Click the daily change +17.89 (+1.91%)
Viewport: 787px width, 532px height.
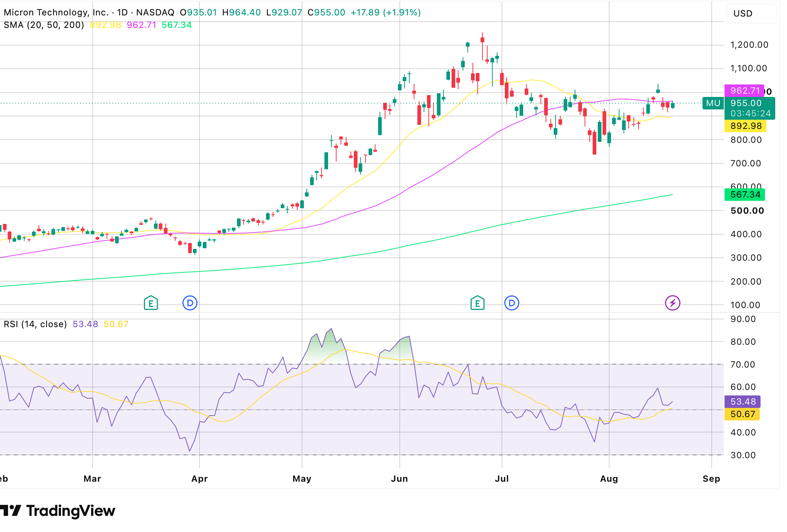point(386,12)
